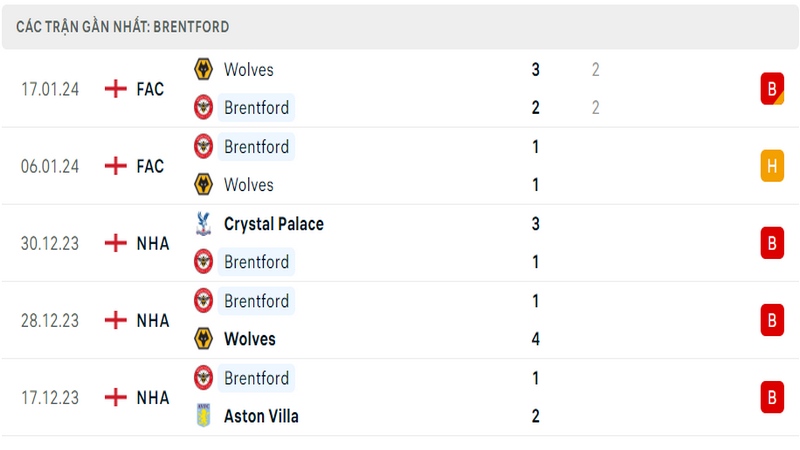Click the orange H draw badge

pyautogui.click(x=772, y=166)
